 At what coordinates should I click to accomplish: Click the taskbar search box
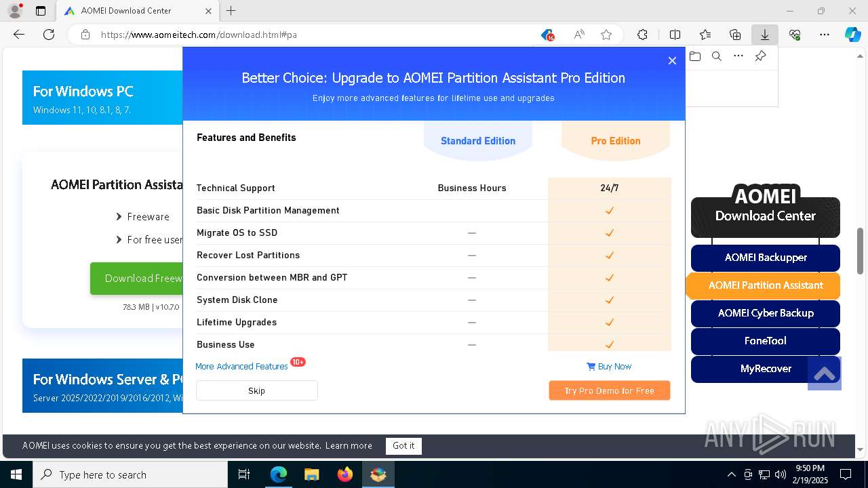tap(130, 474)
